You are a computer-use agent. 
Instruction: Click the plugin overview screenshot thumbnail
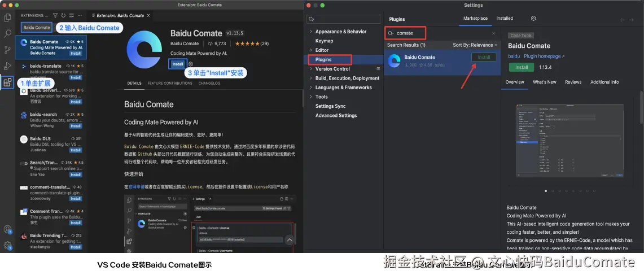tap(569, 141)
